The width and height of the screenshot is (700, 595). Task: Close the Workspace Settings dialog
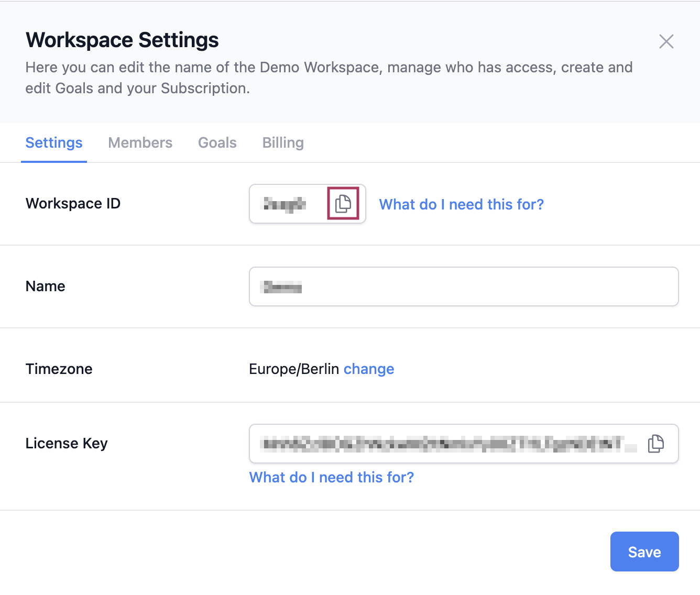666,41
